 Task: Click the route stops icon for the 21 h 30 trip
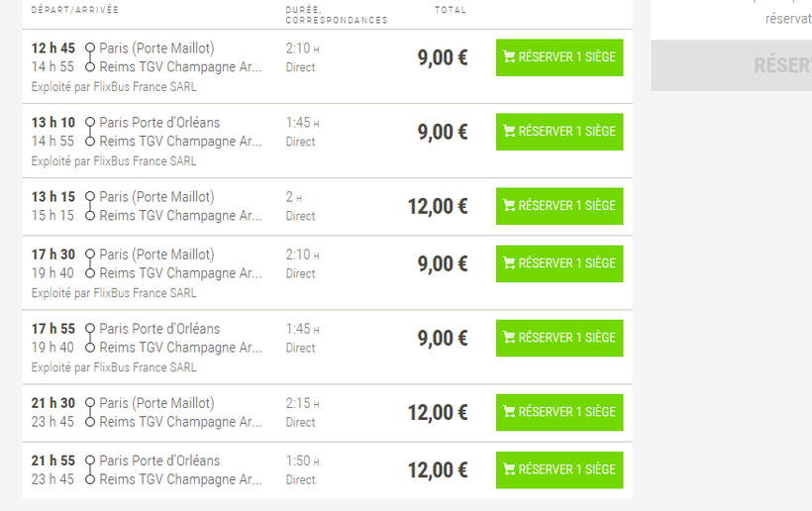tap(90, 412)
